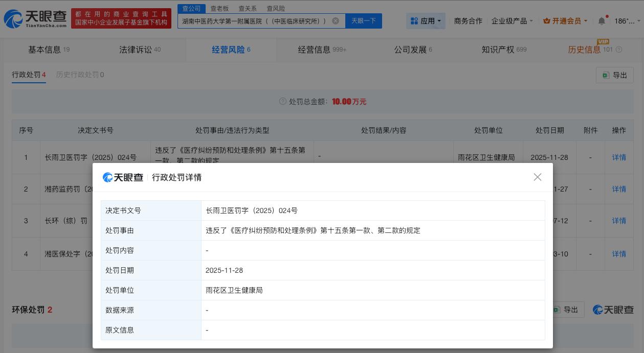The width and height of the screenshot is (644, 353).
Task: Clear the search box using the X icon
Action: pos(336,20)
